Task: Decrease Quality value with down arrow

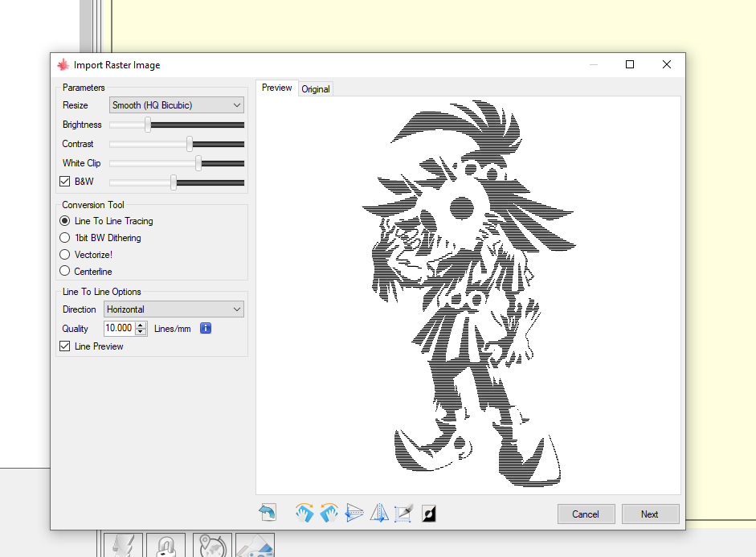Action: coord(141,332)
